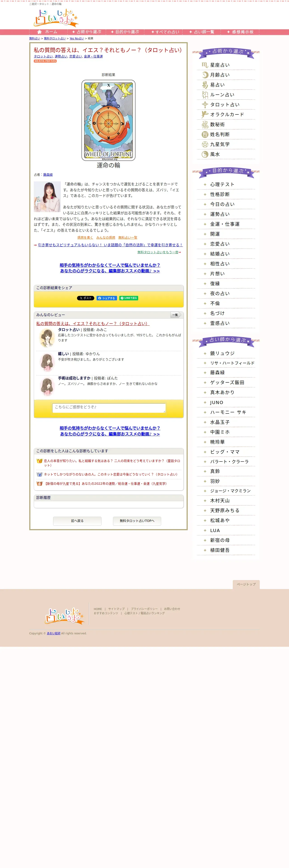Click the ぽんた reviewer avatar image
This screenshot has width=289, height=868.
[47, 386]
